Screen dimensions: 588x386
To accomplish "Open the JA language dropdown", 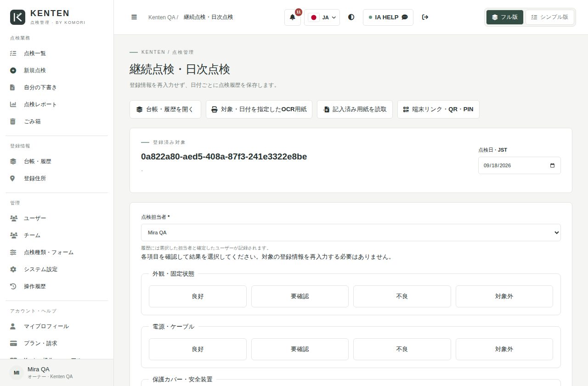I will [322, 17].
